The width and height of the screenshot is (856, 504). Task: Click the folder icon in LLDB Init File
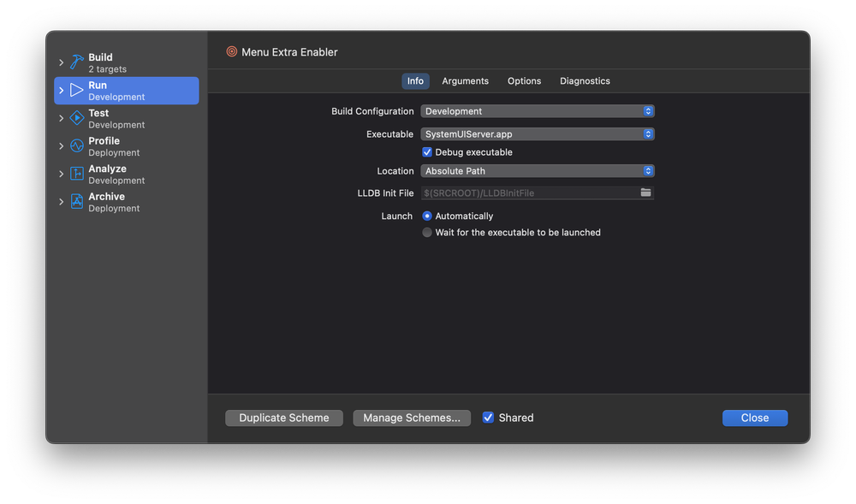(645, 193)
